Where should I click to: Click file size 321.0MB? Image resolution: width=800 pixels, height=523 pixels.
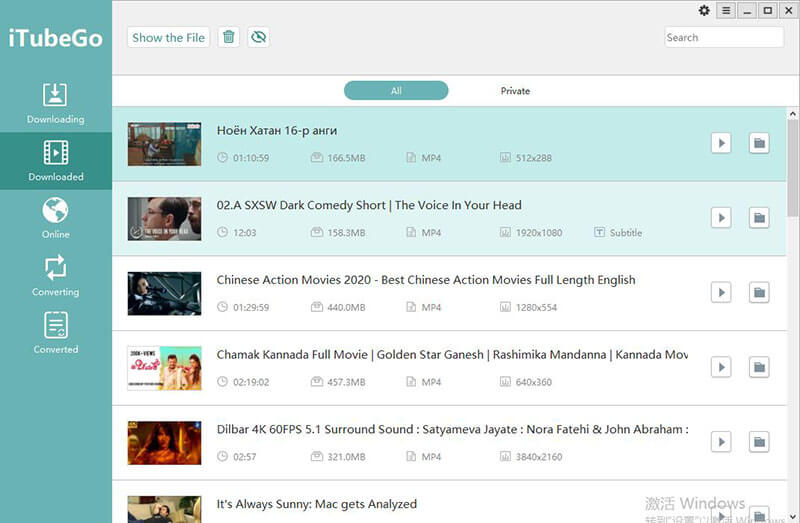[346, 457]
